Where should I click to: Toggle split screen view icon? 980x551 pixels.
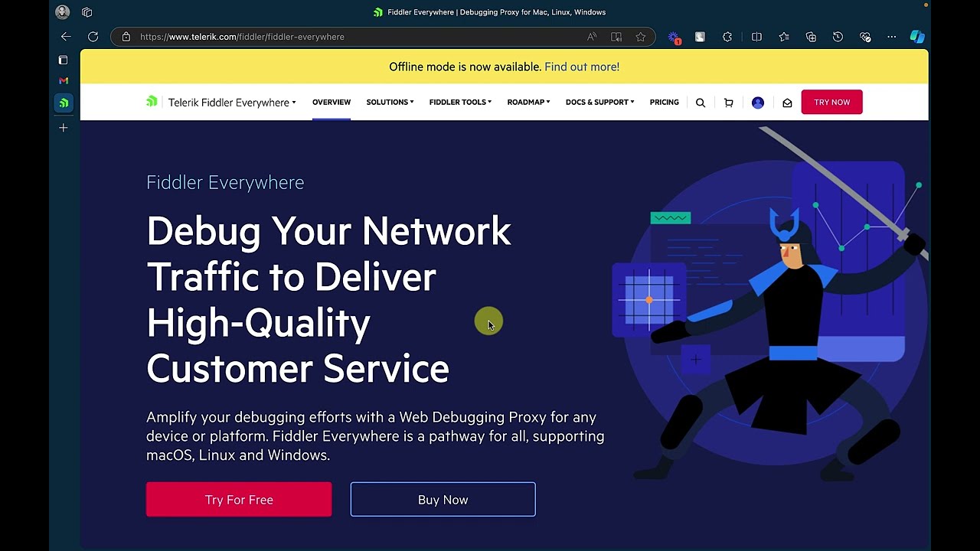click(x=756, y=37)
